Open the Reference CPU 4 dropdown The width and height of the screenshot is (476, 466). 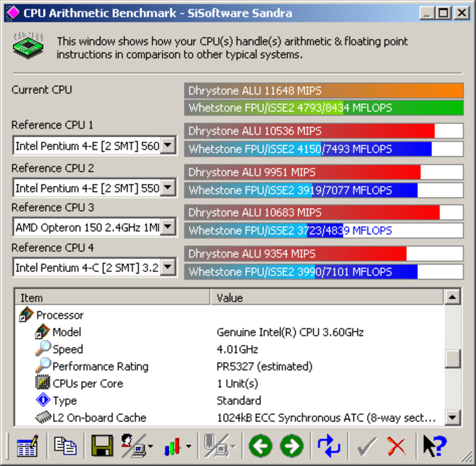(168, 267)
